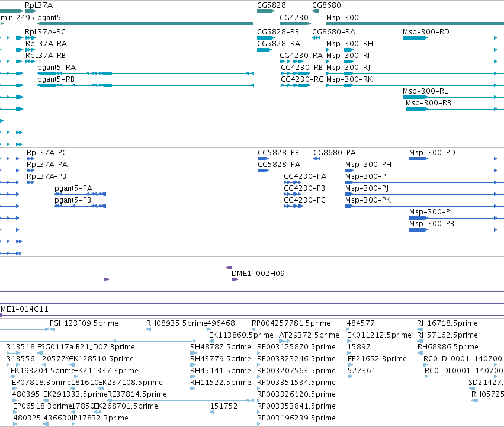The height and width of the screenshot is (427, 504).
Task: Click the CG4230-RA transcript label
Action: pos(301,55)
